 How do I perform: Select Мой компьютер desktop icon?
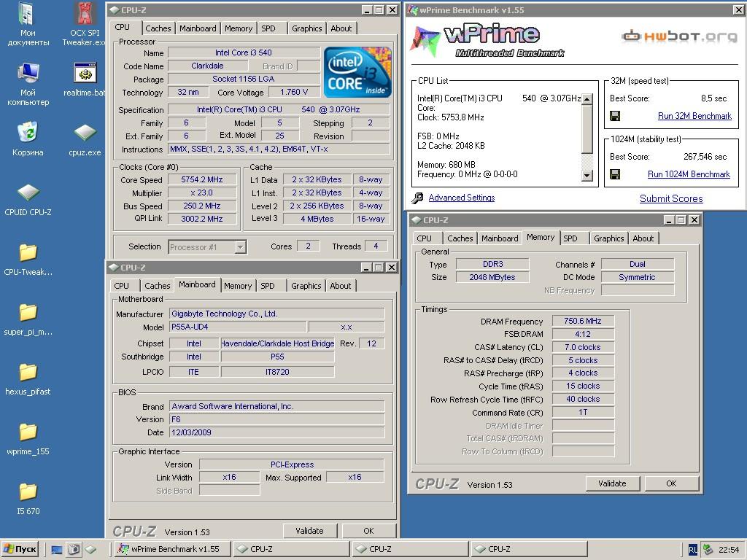pos(28,85)
